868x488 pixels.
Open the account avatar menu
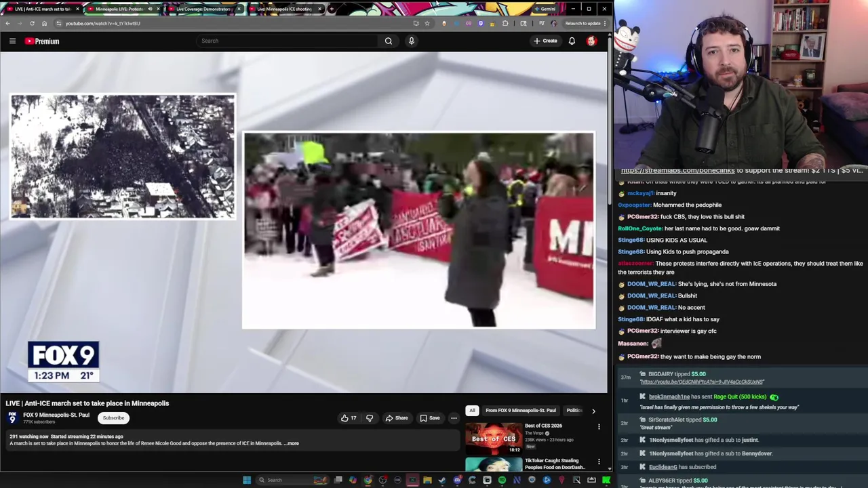[x=591, y=41]
